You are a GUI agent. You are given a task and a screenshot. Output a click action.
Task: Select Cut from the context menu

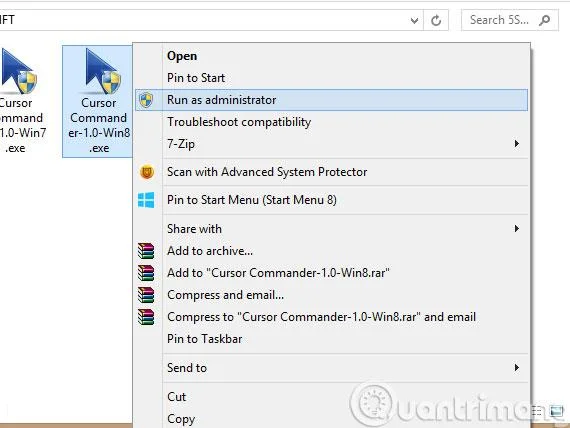(331, 397)
